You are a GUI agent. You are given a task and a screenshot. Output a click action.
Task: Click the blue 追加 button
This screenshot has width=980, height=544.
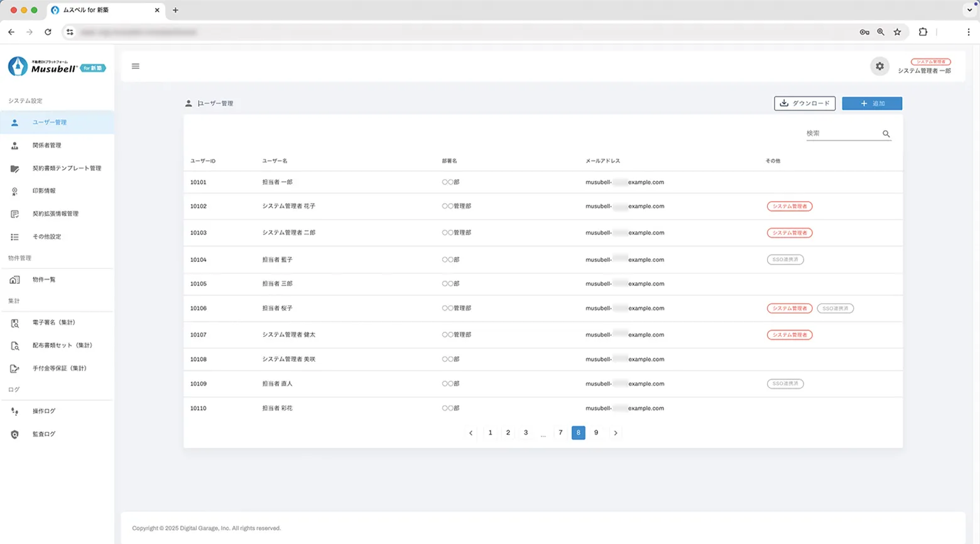point(872,103)
